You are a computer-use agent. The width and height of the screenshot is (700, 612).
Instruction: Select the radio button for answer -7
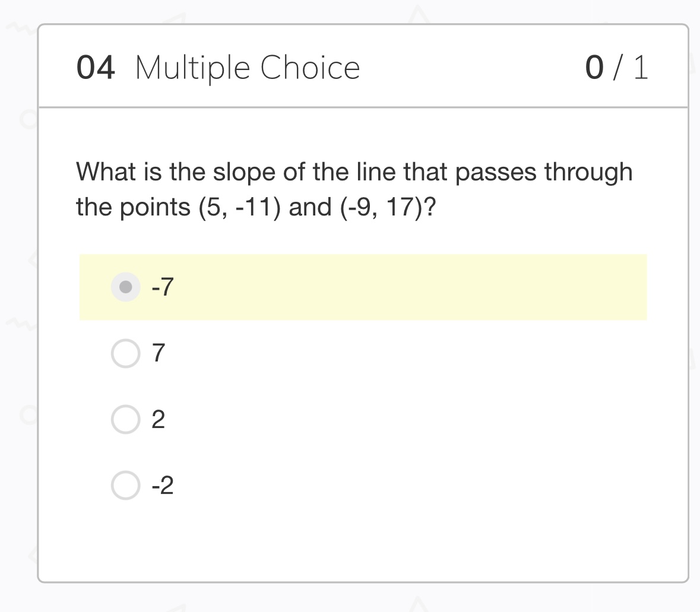(126, 287)
